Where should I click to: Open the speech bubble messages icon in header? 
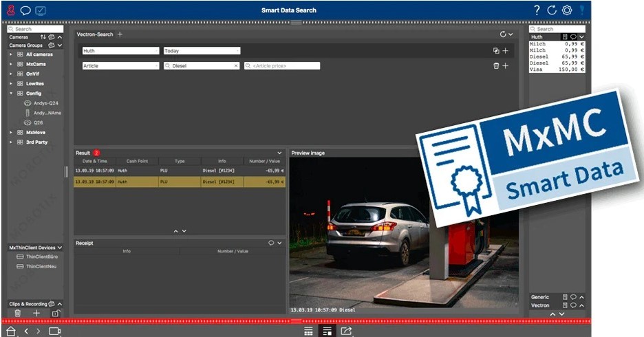point(25,10)
